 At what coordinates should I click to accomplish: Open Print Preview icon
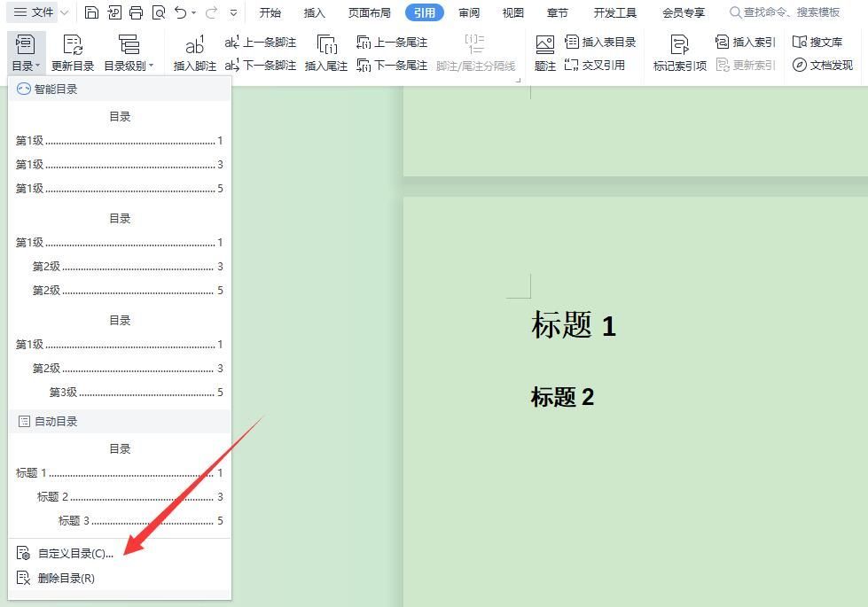[x=159, y=12]
